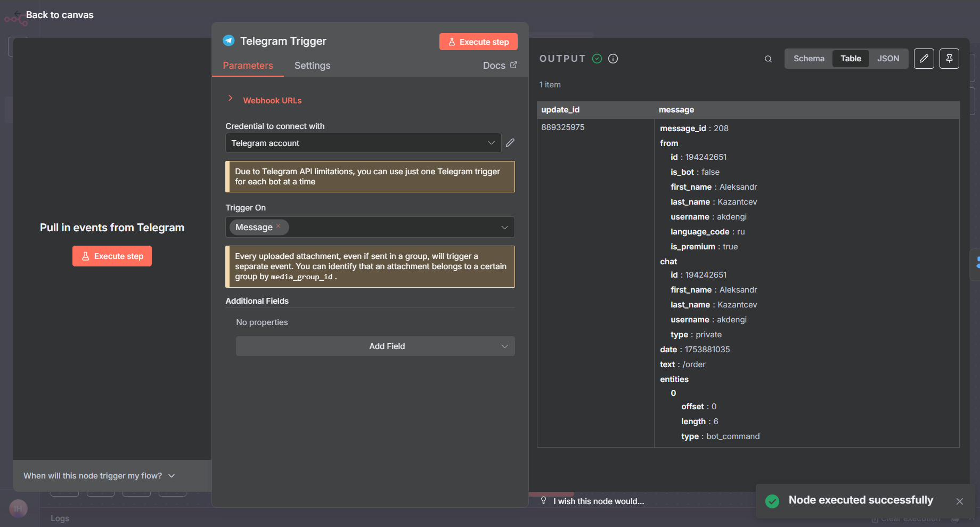This screenshot has width=980, height=527.
Task: Click the Logs panel label
Action: coord(60,518)
